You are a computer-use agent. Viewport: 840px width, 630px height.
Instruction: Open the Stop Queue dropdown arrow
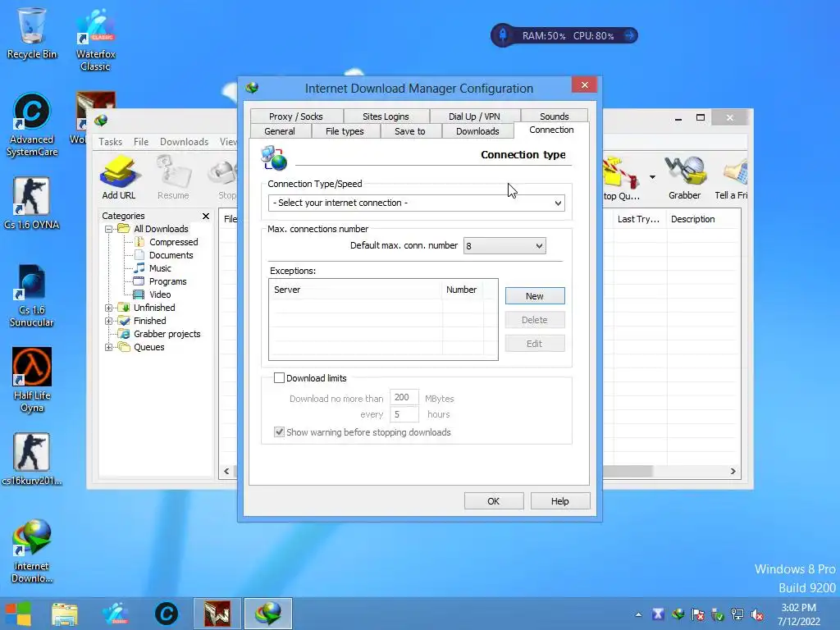652,177
